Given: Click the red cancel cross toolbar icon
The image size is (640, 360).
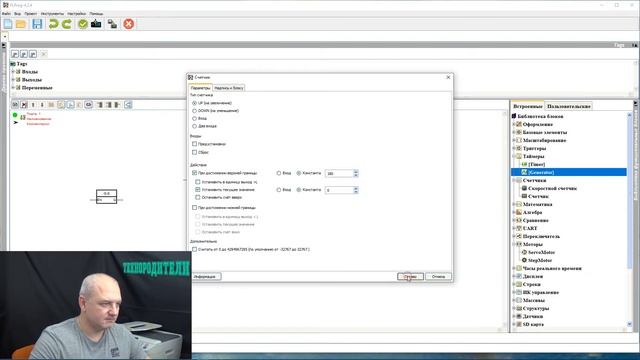Looking at the screenshot, I should 129,24.
